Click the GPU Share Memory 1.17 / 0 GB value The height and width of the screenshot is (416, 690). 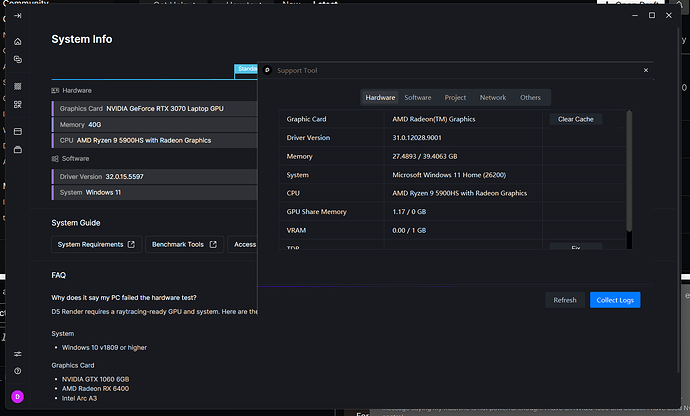(409, 212)
